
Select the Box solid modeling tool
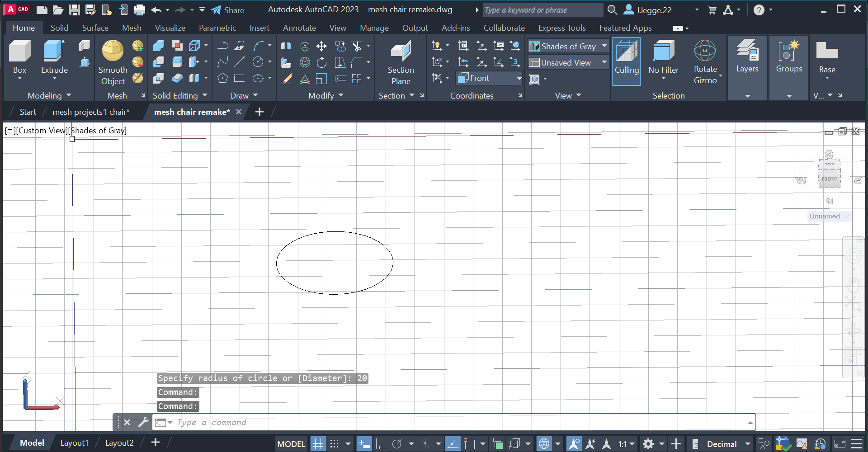(19, 56)
